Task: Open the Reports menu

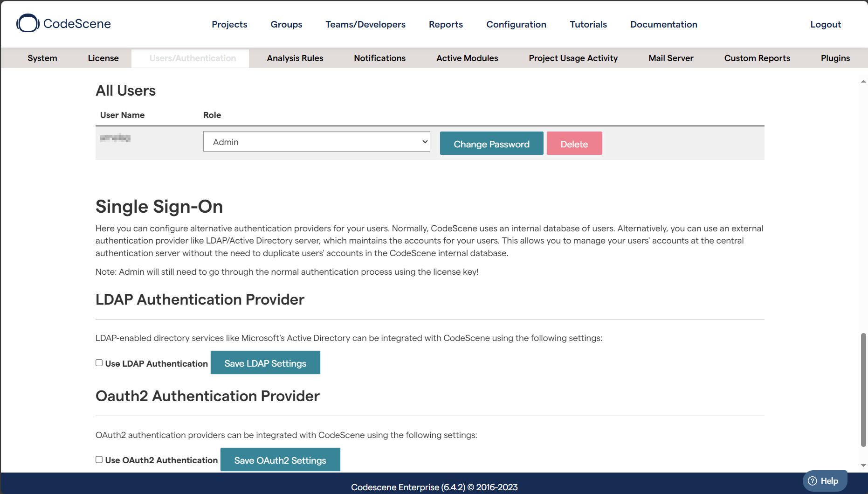Action: click(x=446, y=24)
